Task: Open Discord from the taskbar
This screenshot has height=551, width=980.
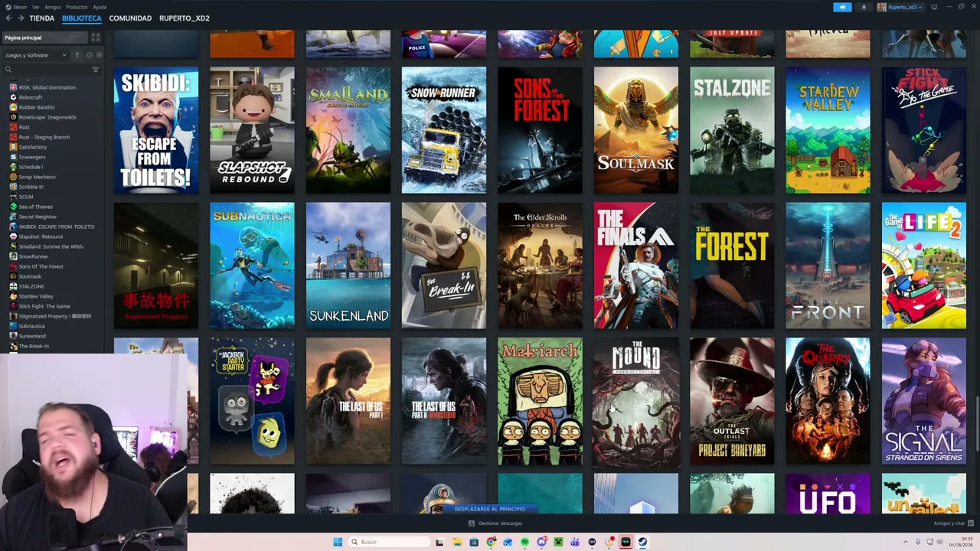Action: [x=541, y=542]
